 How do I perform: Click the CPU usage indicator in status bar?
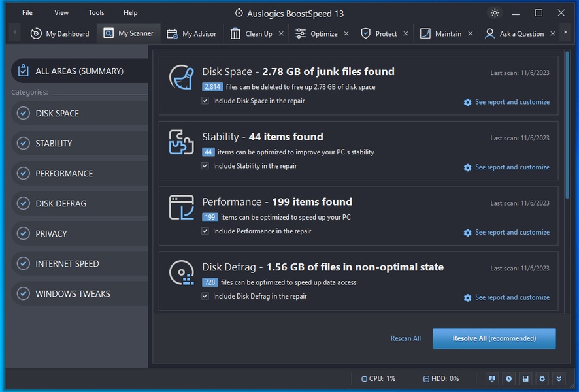tap(378, 378)
